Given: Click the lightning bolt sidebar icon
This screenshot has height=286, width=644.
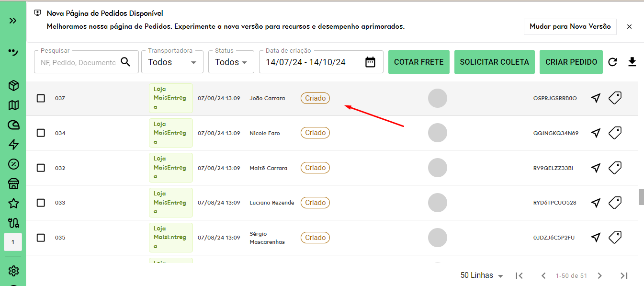Looking at the screenshot, I should 13,144.
